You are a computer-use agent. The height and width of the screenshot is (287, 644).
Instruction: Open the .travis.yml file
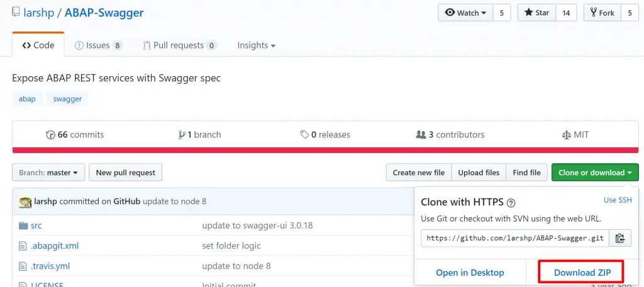click(x=50, y=266)
